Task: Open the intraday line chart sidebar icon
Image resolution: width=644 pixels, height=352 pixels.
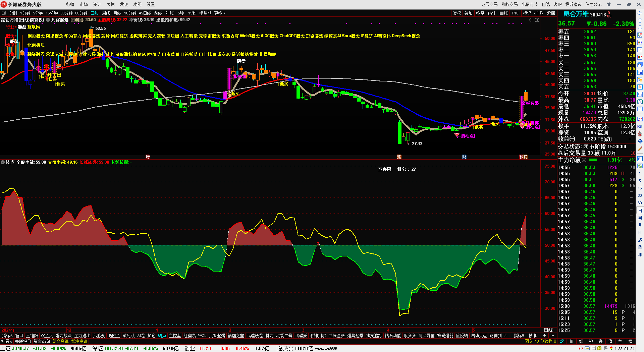Action: click(640, 50)
